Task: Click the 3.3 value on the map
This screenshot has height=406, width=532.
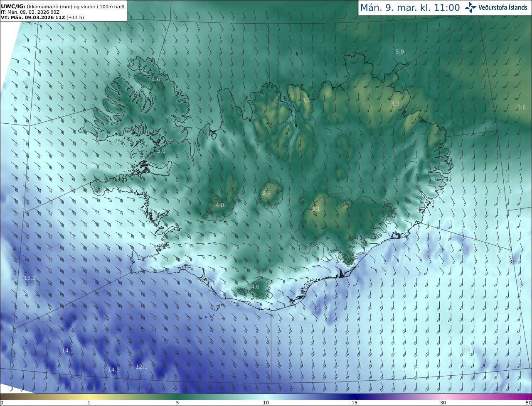Action: tap(395, 103)
